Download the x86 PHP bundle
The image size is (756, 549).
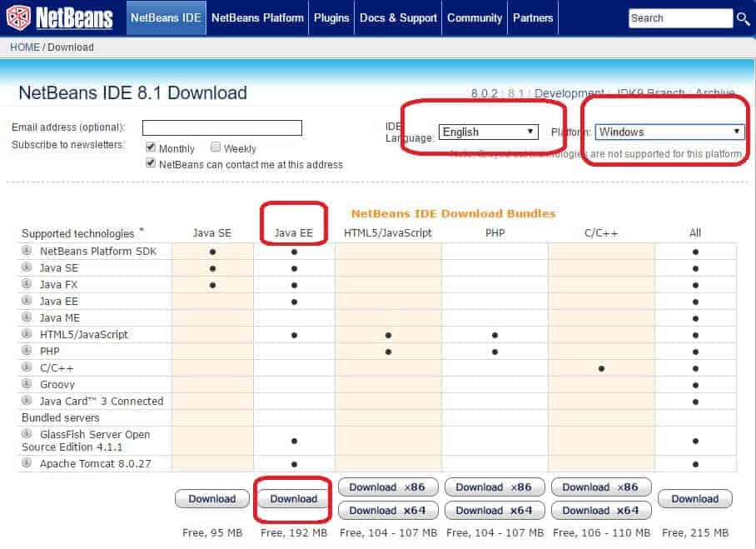[x=495, y=487]
